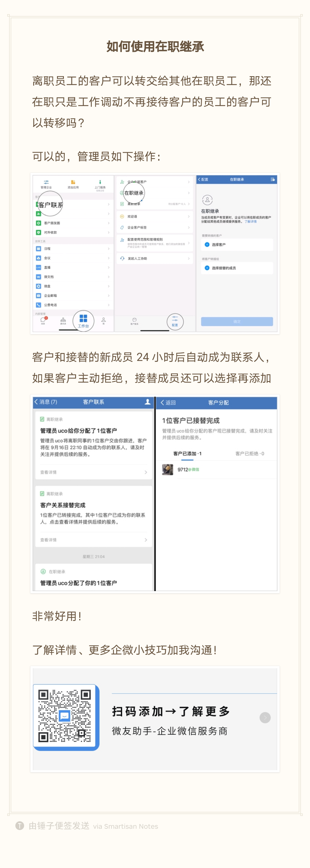This screenshot has width=310, height=868.
Task: Open the 会议 cloud icon
Action: pyautogui.click(x=39, y=258)
